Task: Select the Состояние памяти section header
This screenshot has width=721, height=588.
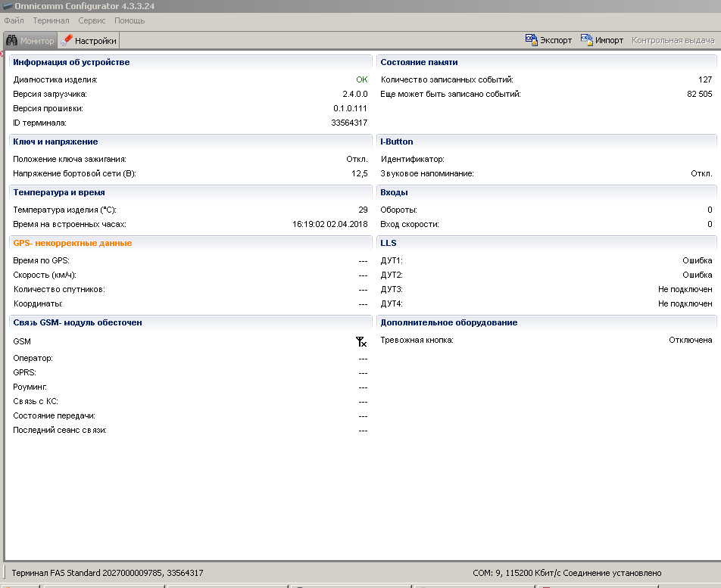Action: click(x=419, y=62)
